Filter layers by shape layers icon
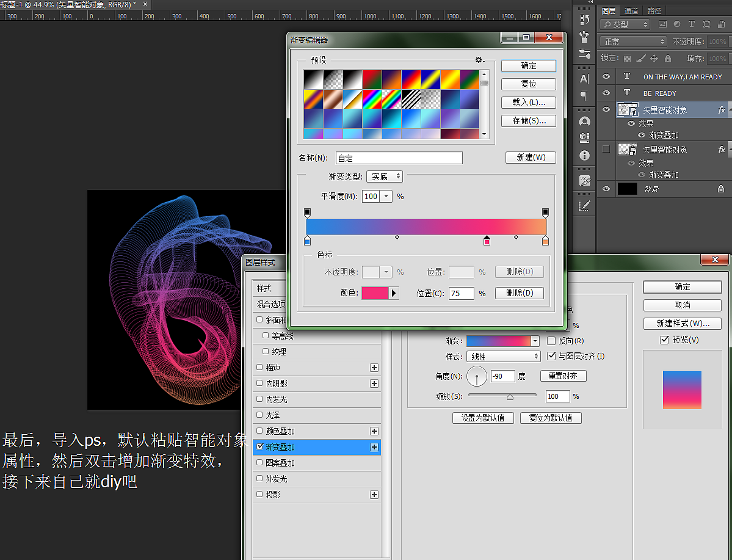This screenshot has width=732, height=560. click(706, 24)
